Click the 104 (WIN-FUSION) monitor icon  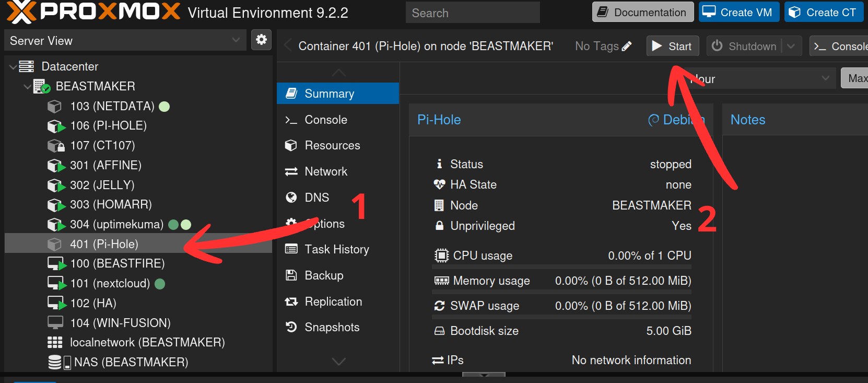coord(55,323)
